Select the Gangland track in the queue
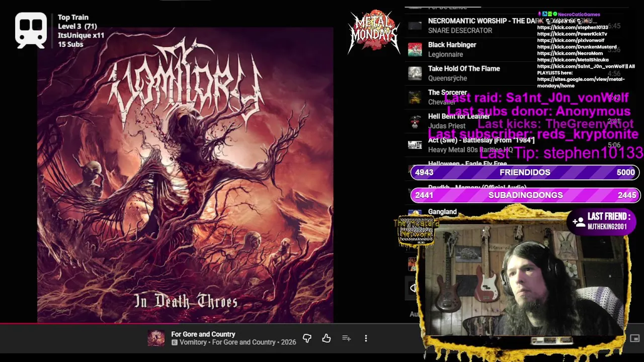The height and width of the screenshot is (362, 644). point(442,212)
